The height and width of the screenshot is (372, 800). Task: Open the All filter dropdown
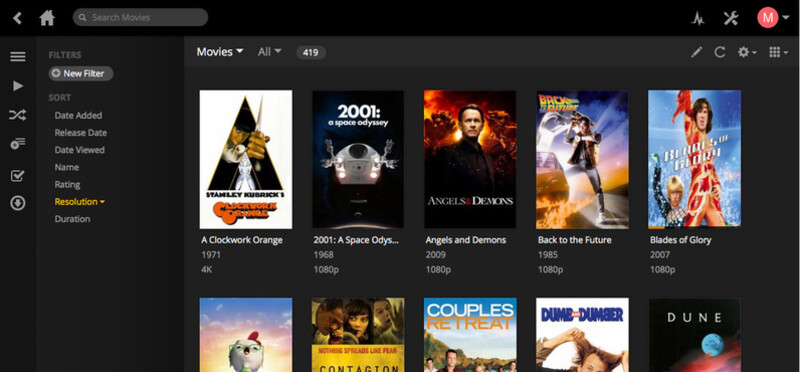click(269, 52)
